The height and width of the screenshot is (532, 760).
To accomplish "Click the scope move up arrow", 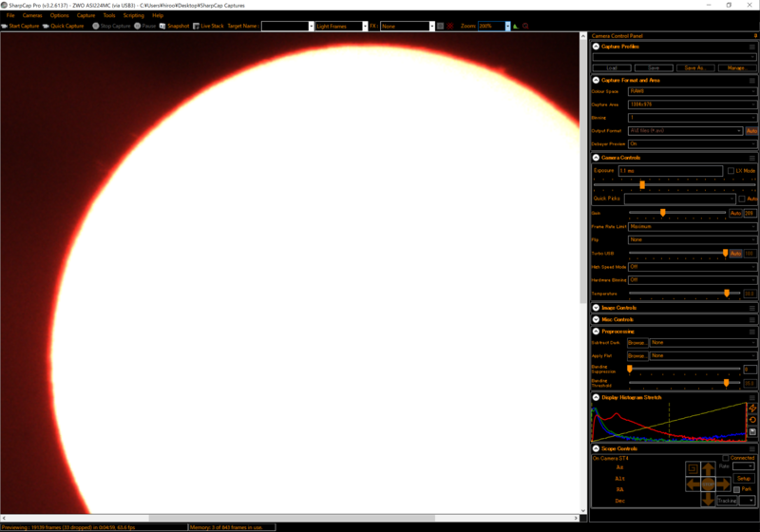I will 708,469.
